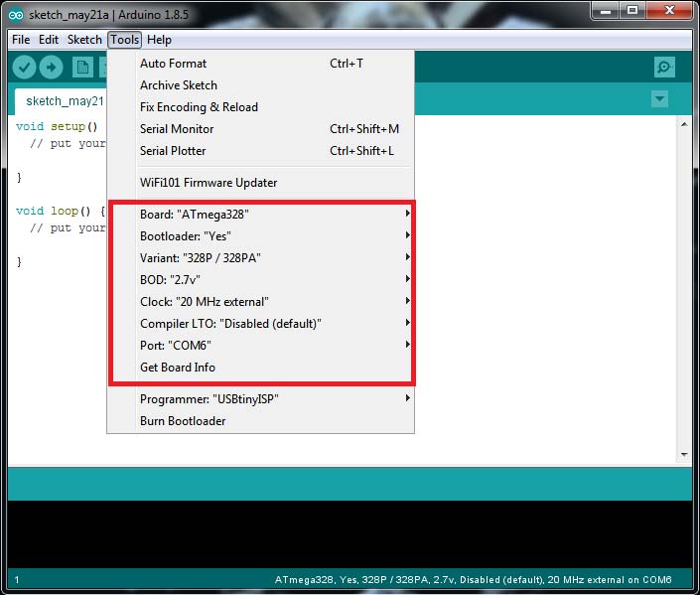Close the Tools menu via its header
The image size is (700, 595).
pyautogui.click(x=124, y=40)
